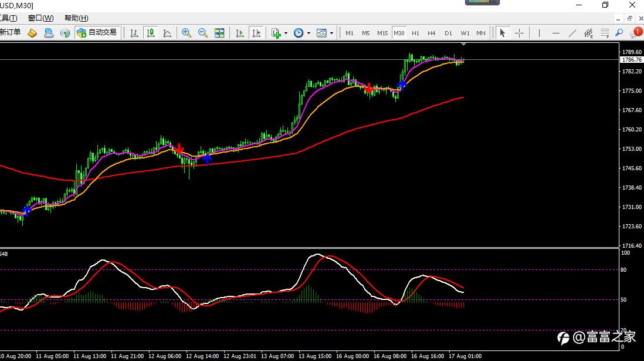Open the Market Watch gold book icon
644x361 pixels.
click(32, 33)
